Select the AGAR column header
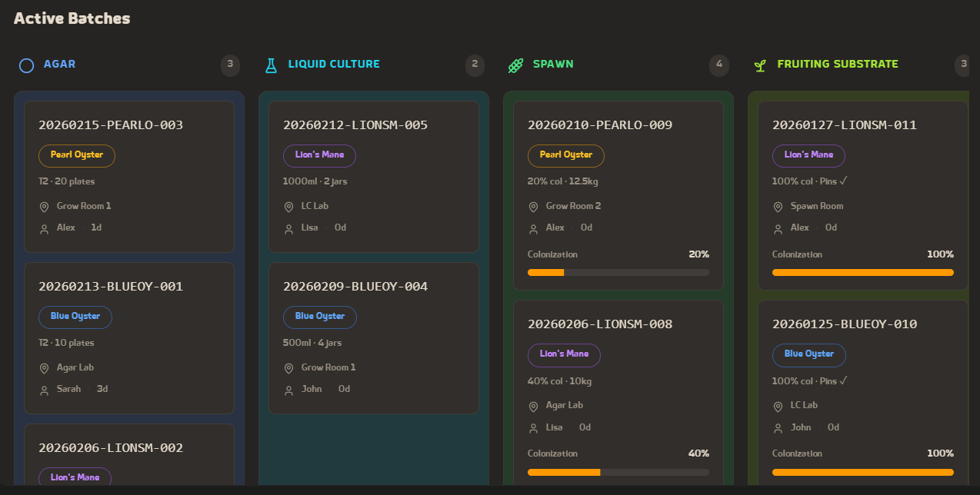Viewport: 980px width, 495px height. tap(59, 65)
